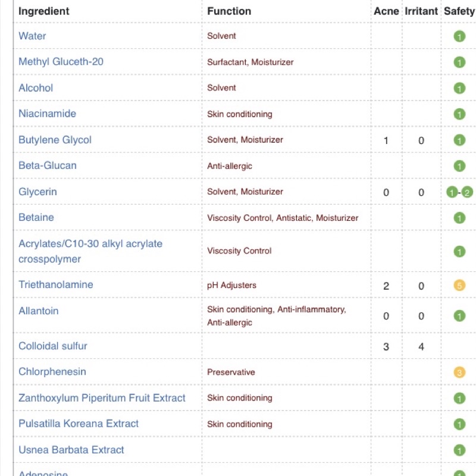Open the Pulsatilla Koreana Extract link
The height and width of the screenshot is (476, 476).
[x=79, y=424]
